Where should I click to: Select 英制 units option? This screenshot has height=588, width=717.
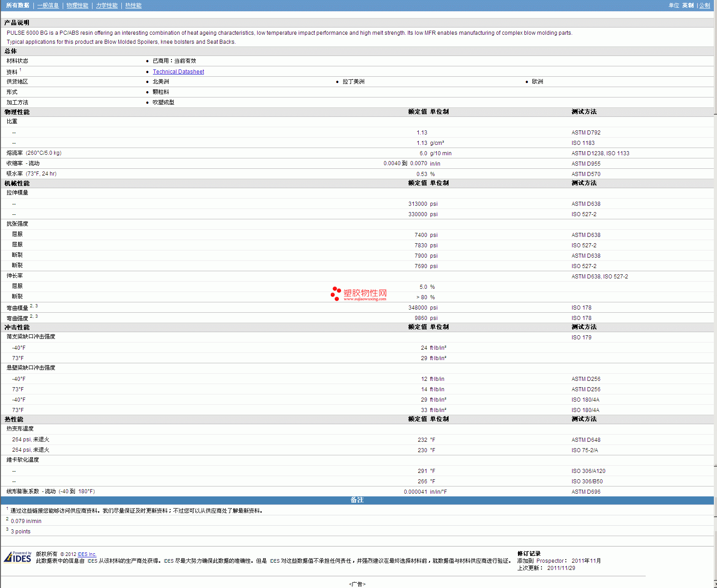point(688,5)
